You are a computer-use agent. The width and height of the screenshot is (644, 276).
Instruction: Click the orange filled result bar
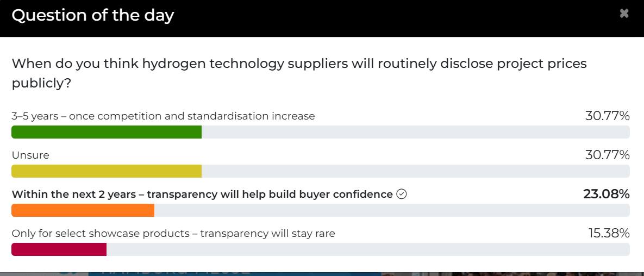pos(83,210)
